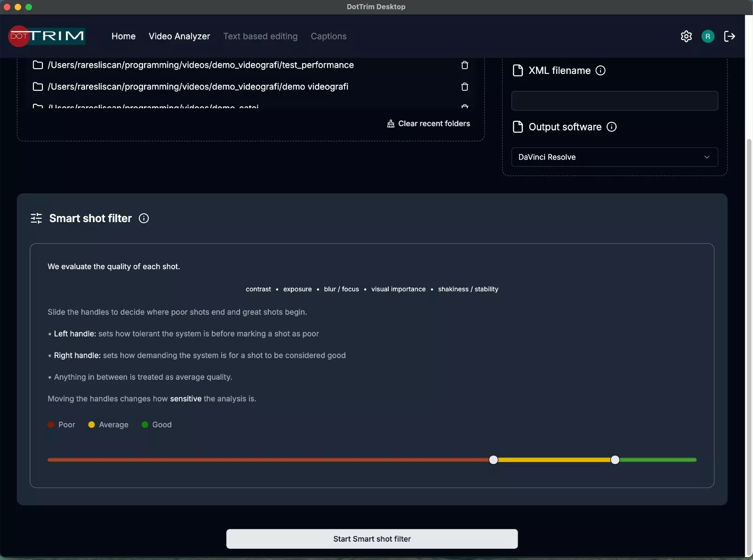The height and width of the screenshot is (560, 753).
Task: Click the green Good segment of the slider
Action: 658,460
